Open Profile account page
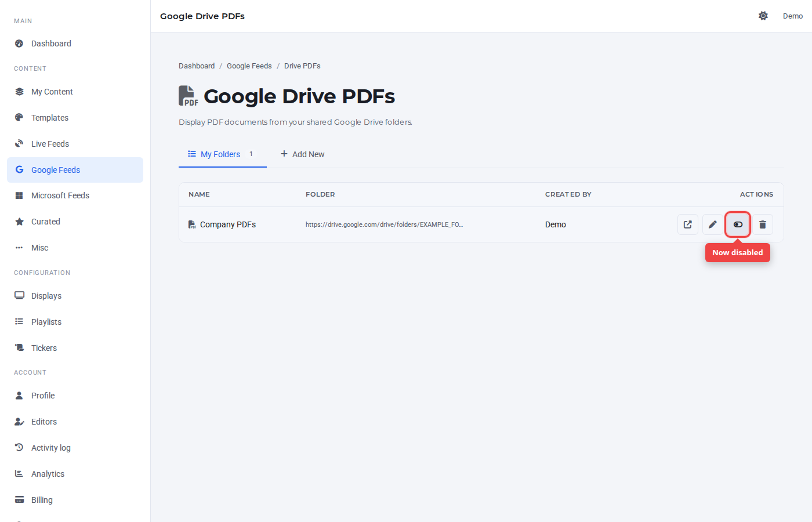The height and width of the screenshot is (522, 812). tap(75, 396)
